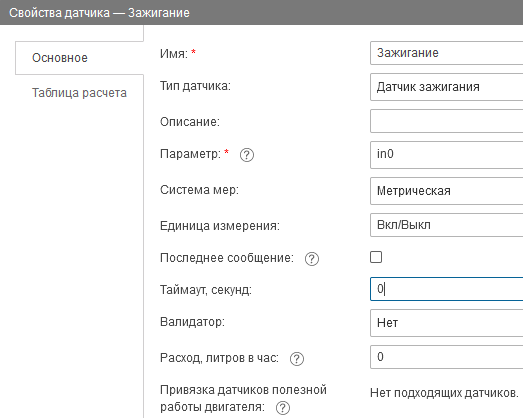This screenshot has height=418, width=523.
Task: Expand the Валидатор dropdown
Action: coord(447,323)
